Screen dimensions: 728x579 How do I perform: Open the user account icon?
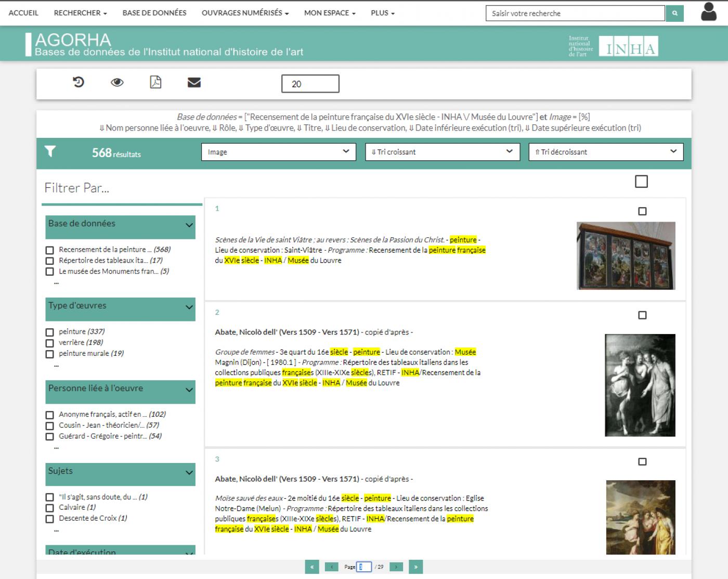click(708, 11)
